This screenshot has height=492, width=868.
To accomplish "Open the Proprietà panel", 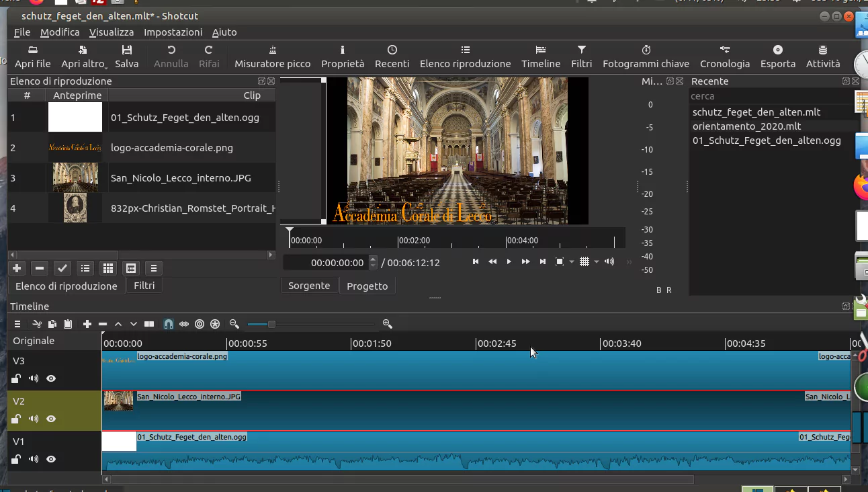I will (343, 56).
